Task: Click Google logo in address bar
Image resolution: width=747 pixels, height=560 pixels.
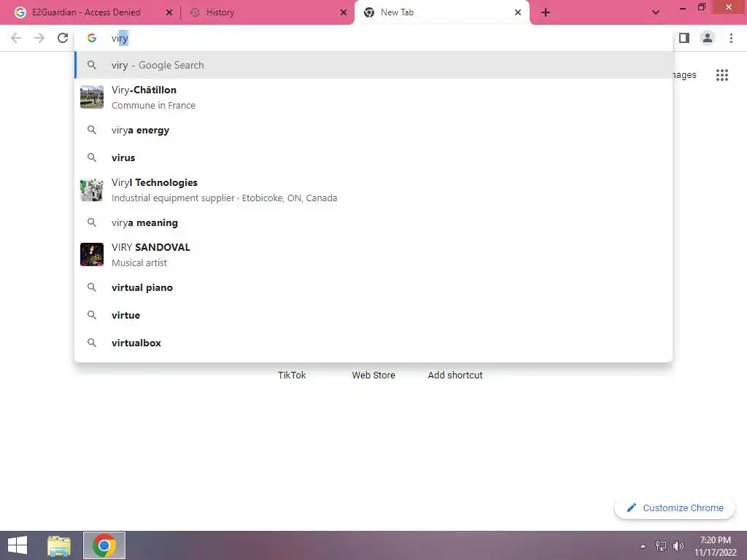Action: tap(92, 38)
